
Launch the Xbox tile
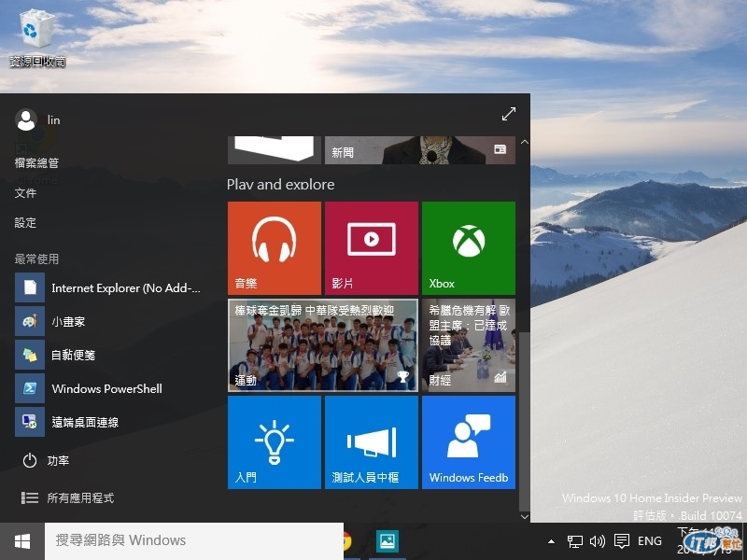pos(469,248)
